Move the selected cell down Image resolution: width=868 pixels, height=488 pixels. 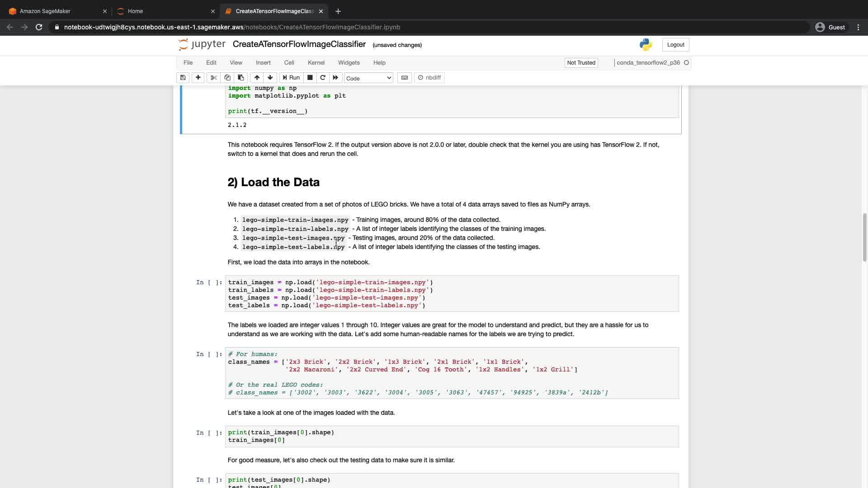[270, 78]
